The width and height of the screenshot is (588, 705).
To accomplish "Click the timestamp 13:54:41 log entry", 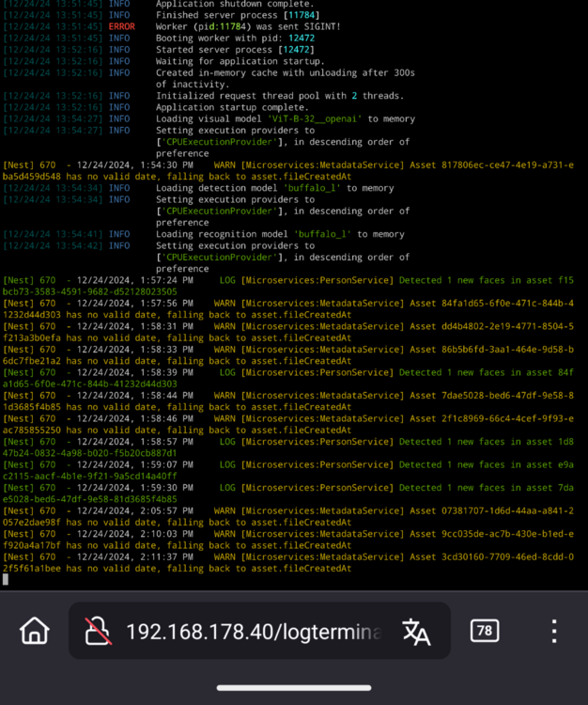I will [53, 234].
